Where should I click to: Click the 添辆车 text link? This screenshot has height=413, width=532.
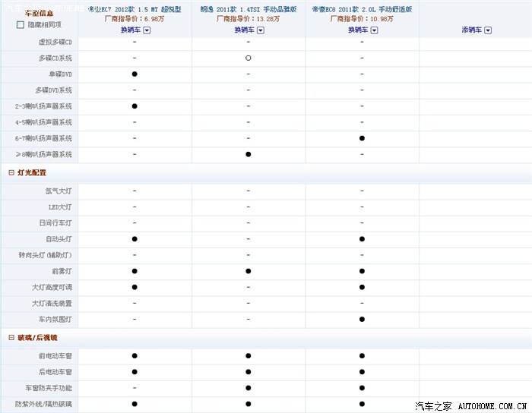click(472, 30)
